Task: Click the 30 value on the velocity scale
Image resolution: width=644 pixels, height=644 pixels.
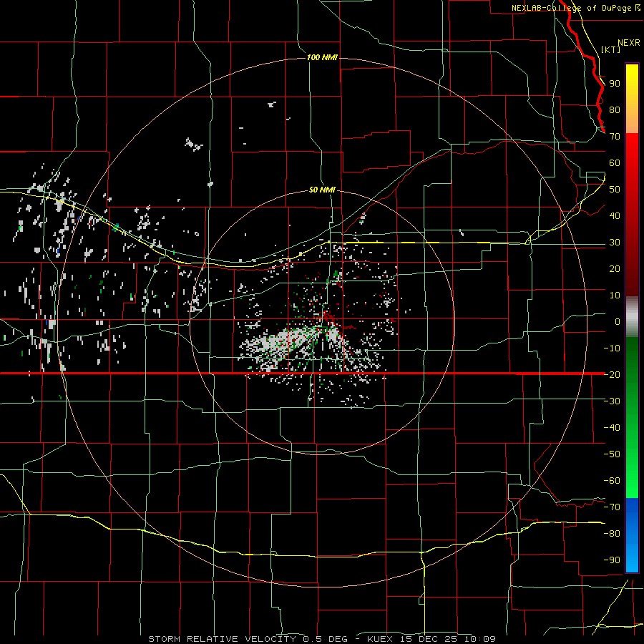Action: [615, 243]
